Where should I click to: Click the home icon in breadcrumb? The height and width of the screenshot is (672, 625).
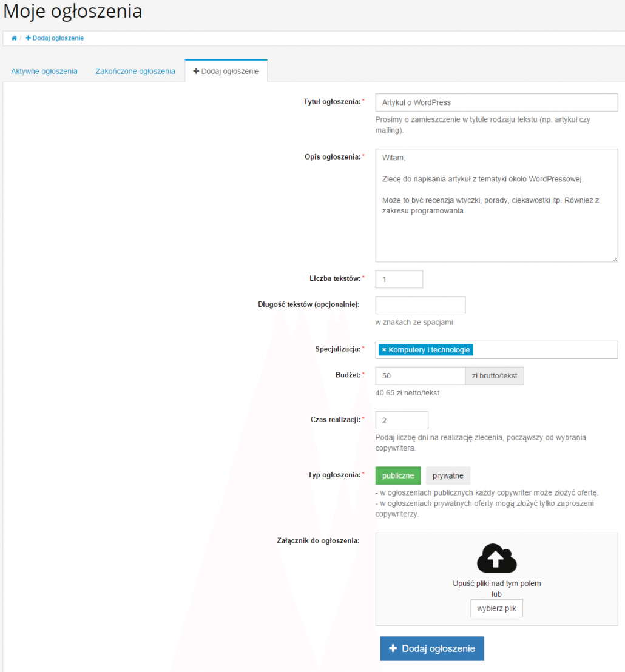[14, 38]
